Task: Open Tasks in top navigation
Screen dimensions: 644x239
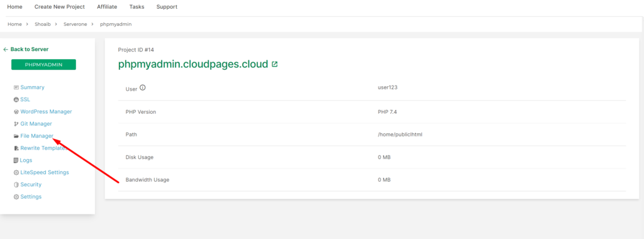Action: click(136, 7)
